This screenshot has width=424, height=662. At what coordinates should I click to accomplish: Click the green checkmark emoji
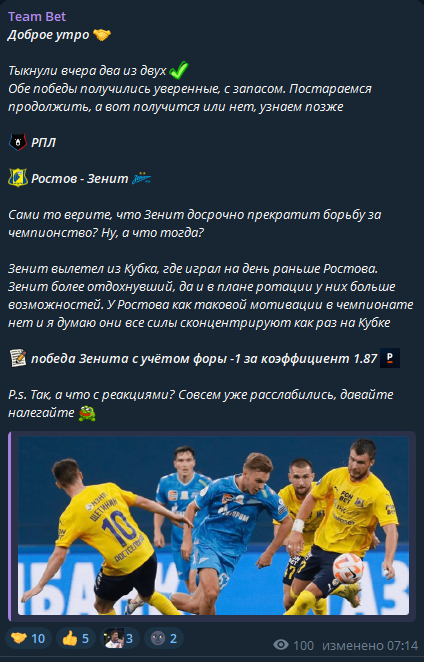pos(179,70)
